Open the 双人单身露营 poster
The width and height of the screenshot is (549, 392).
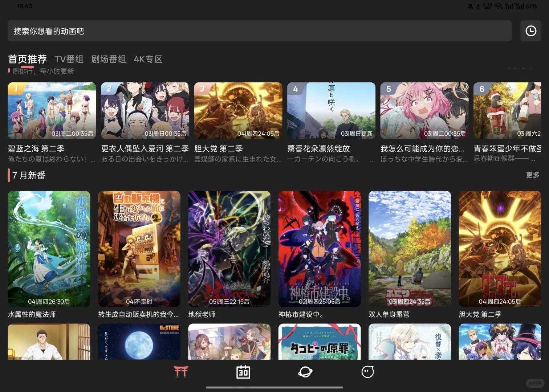click(x=410, y=249)
